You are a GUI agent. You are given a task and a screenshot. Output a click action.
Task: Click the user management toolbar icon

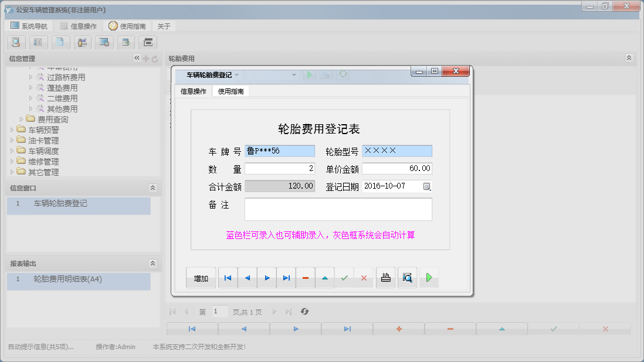(x=82, y=42)
